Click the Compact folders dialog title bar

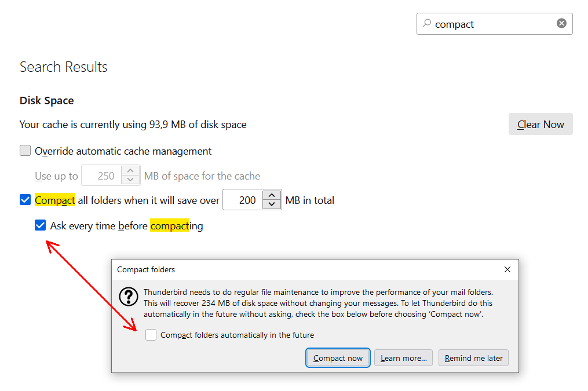(290, 269)
